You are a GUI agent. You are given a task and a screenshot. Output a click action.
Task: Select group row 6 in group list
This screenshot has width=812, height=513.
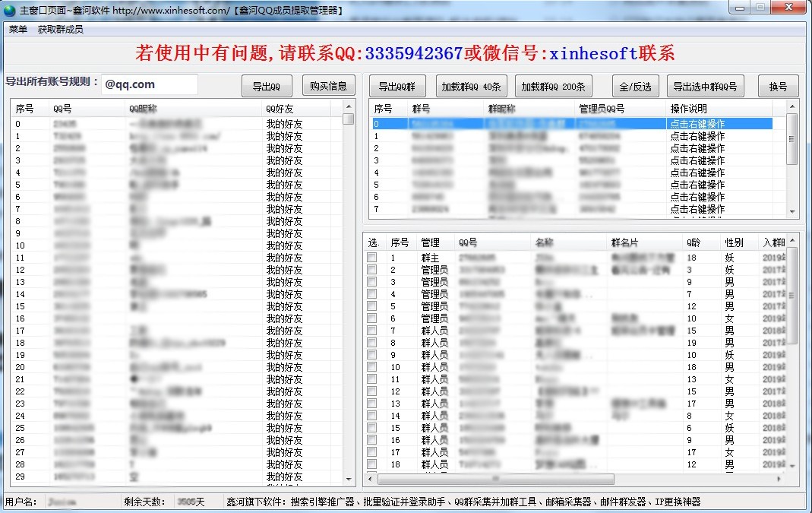pyautogui.click(x=572, y=197)
